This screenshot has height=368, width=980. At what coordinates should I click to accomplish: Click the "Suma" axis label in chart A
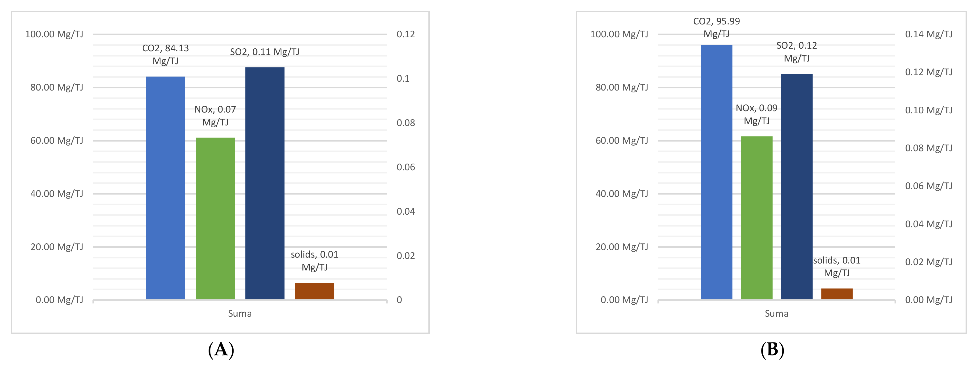click(x=240, y=314)
